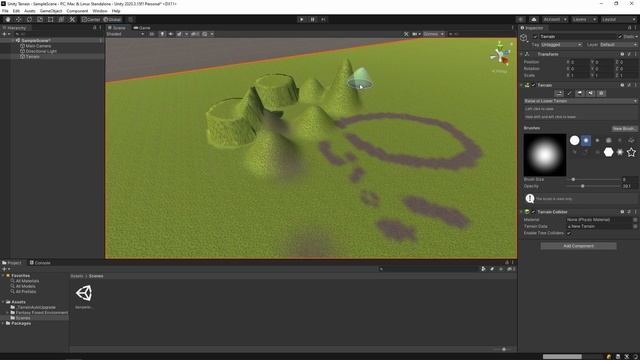Open the Tag Untagged dropdown

click(561, 44)
